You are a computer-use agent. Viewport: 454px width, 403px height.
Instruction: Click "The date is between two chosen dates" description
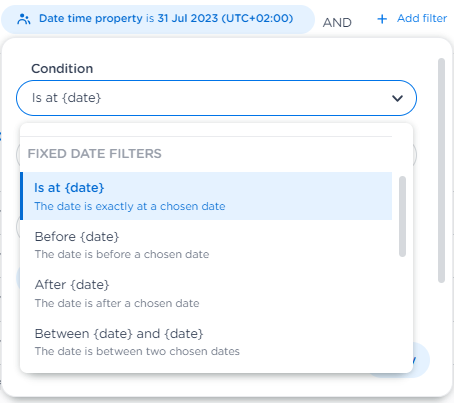click(137, 351)
